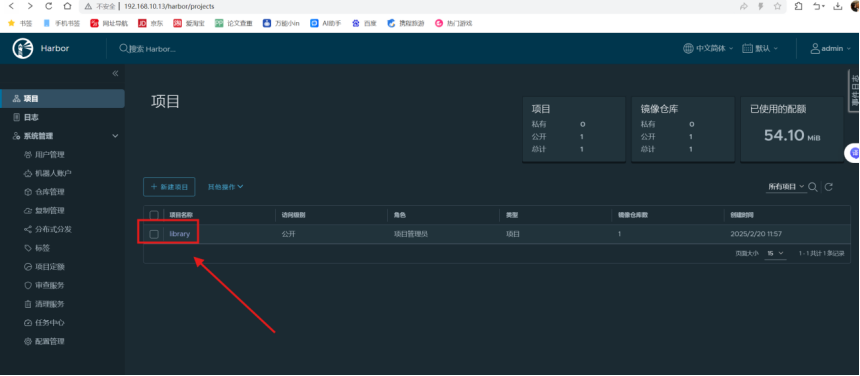860x376 pixels.
Task: Click the browser back arrow
Action: (11, 6)
